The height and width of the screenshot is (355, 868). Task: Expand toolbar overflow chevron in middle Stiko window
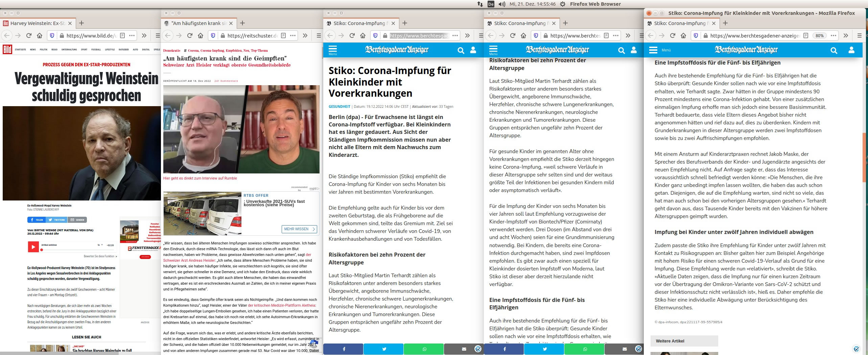pyautogui.click(x=628, y=35)
